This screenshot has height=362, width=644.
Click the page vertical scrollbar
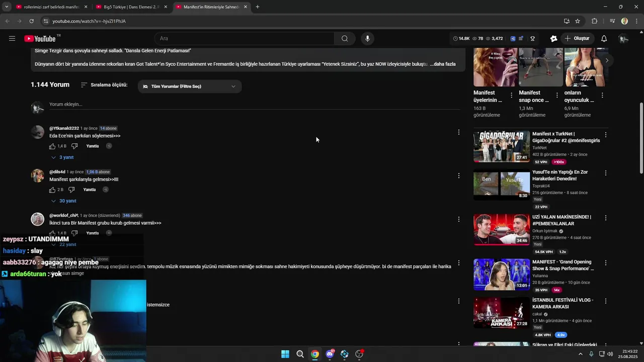[x=641, y=138]
